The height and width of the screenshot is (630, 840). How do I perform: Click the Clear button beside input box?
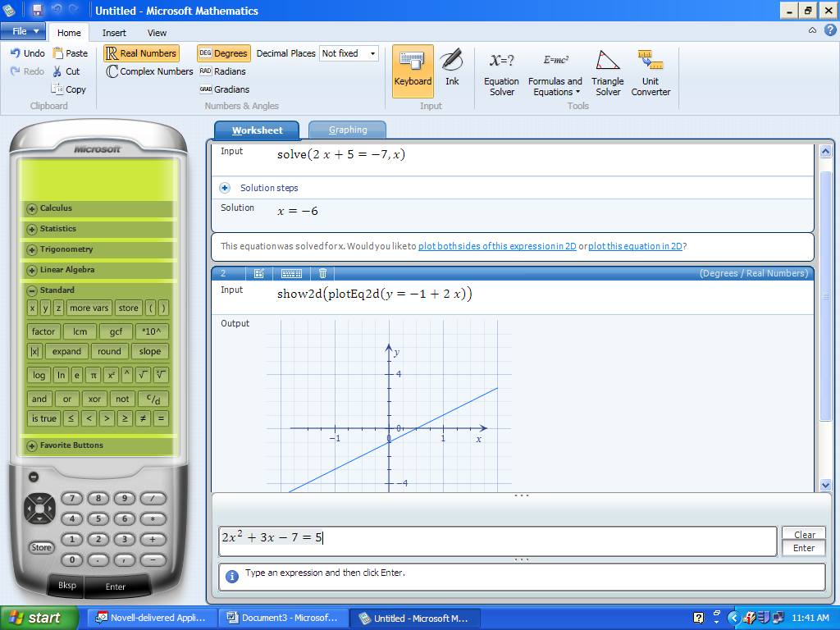pos(804,534)
